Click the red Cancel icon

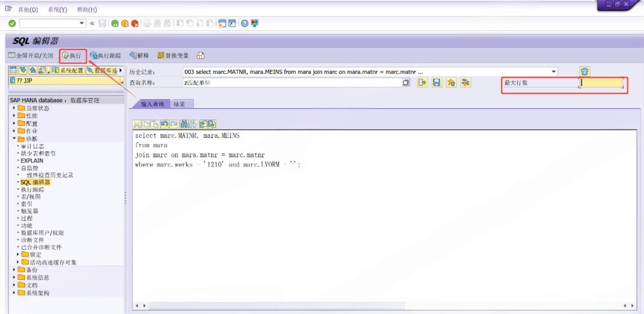[135, 24]
